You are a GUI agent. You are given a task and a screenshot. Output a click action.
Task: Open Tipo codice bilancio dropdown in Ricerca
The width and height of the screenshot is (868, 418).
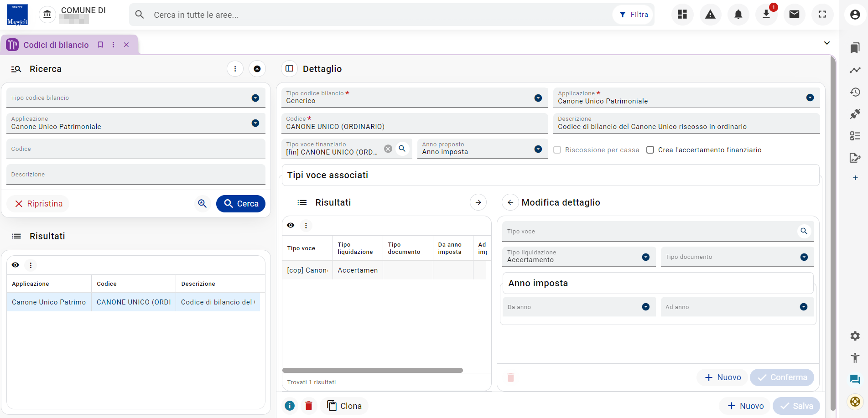click(x=255, y=98)
